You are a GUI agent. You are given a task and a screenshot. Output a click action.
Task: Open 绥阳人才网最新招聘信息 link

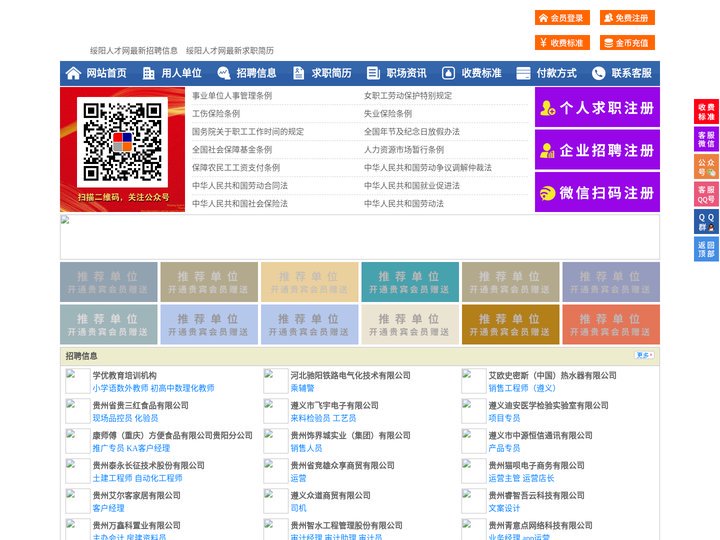pos(134,51)
